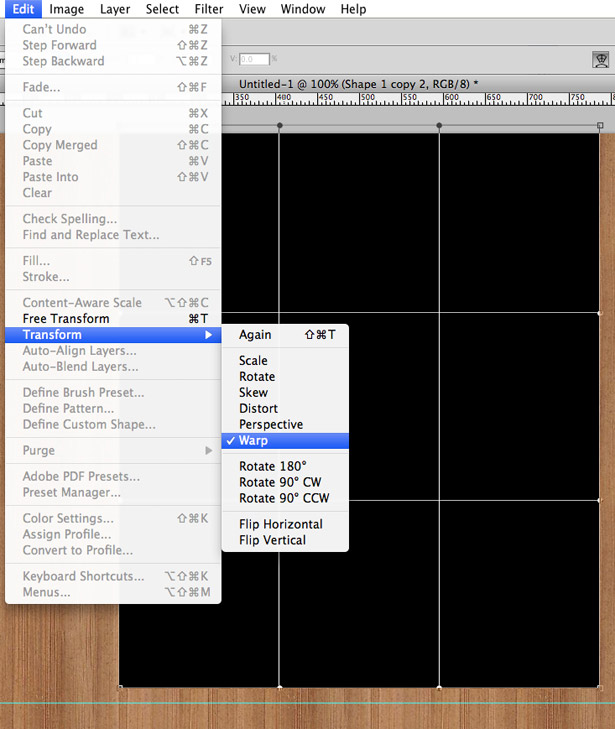Image resolution: width=615 pixels, height=729 pixels.
Task: Click Step Forward entry
Action: (113, 45)
